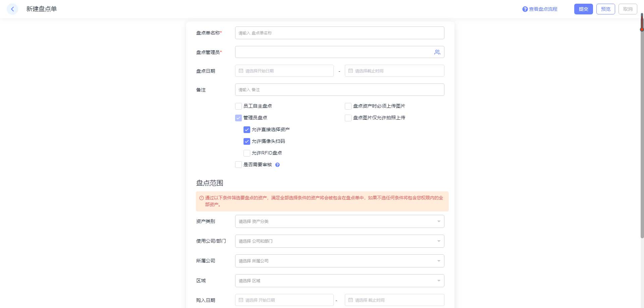
Task: Click the 预览 button
Action: [x=605, y=9]
